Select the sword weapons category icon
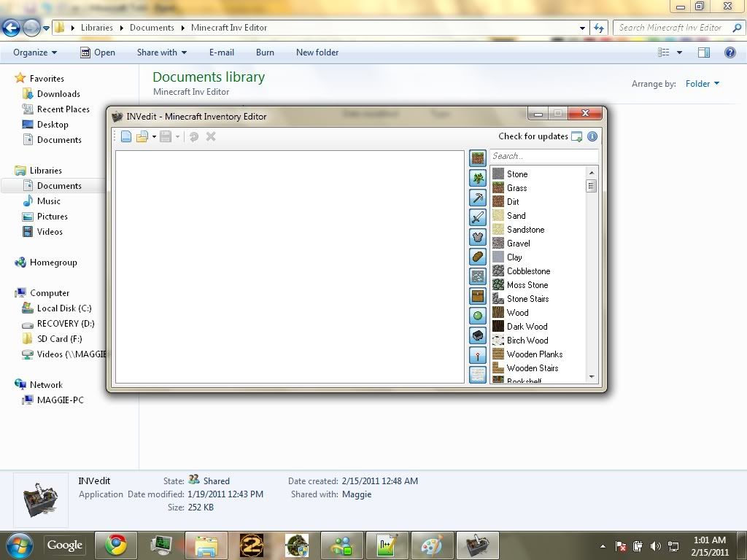This screenshot has width=747, height=560. point(478,217)
